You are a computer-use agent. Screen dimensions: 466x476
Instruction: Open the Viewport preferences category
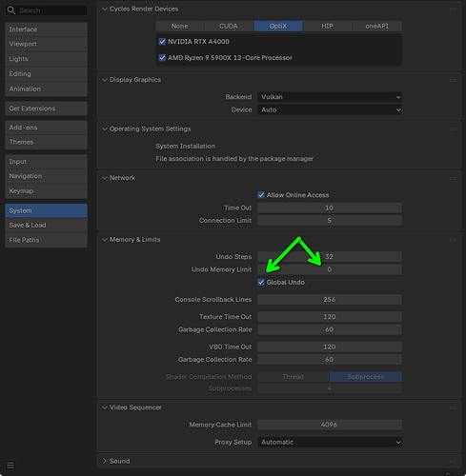46,44
